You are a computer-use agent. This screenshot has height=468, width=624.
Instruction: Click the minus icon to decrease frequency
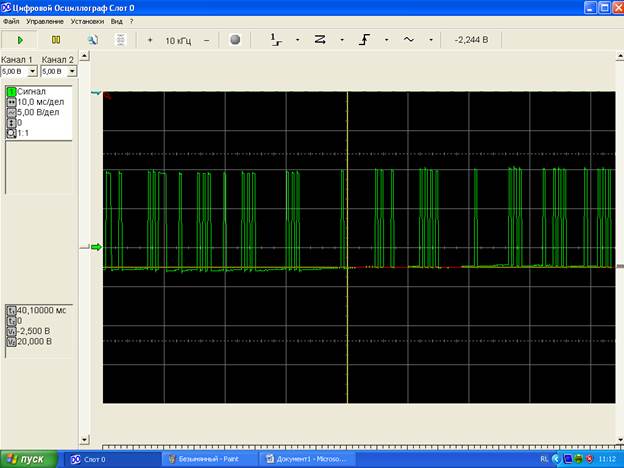207,40
